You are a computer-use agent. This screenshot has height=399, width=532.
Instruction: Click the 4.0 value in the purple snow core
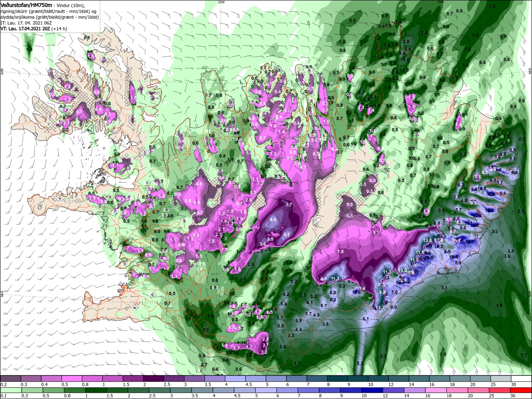tap(273, 219)
